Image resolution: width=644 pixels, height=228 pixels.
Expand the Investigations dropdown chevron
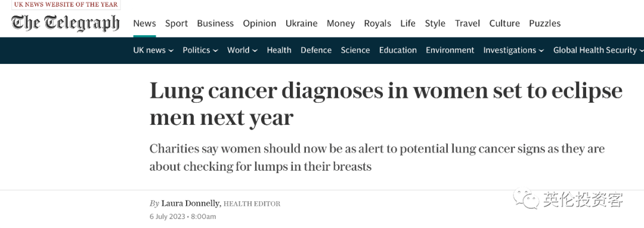(x=541, y=51)
